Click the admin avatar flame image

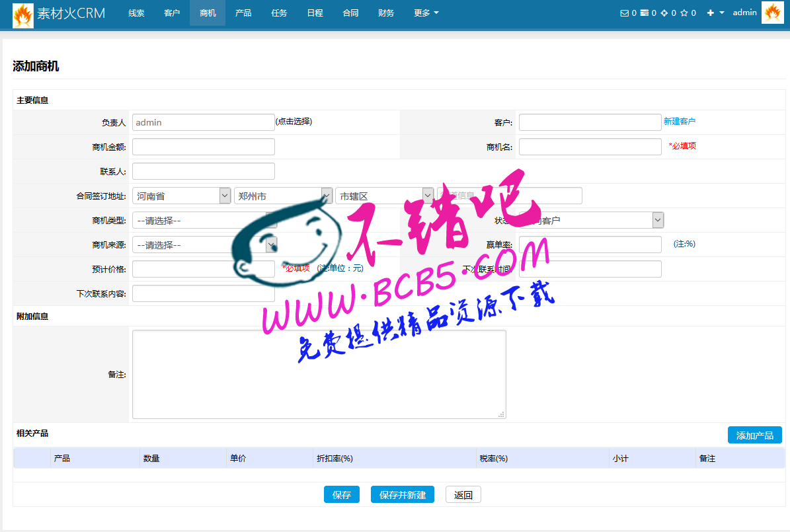pos(772,13)
